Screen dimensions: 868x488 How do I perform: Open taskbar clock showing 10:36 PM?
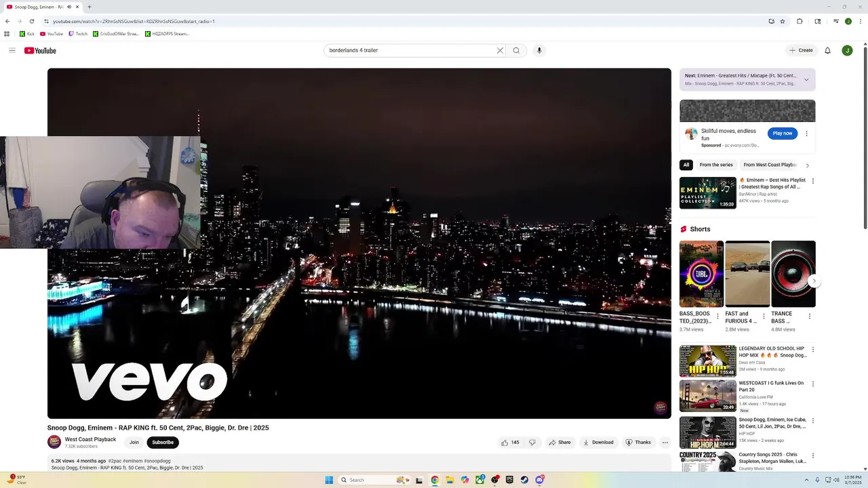coord(852,480)
